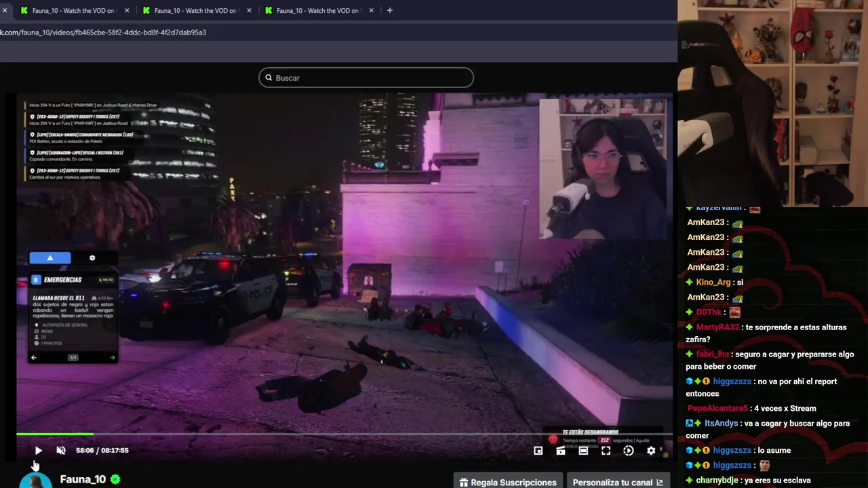
Task: Click higgszszs next to 'lo asume'
Action: 732,451
